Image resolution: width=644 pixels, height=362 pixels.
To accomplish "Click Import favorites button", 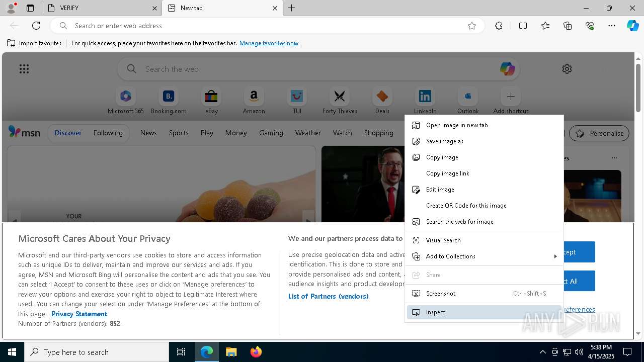I will (34, 43).
